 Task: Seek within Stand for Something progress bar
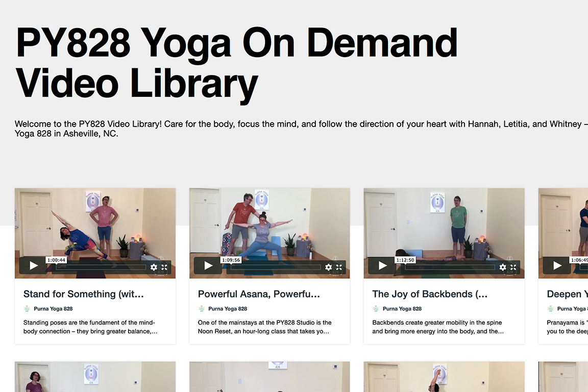pos(101,267)
